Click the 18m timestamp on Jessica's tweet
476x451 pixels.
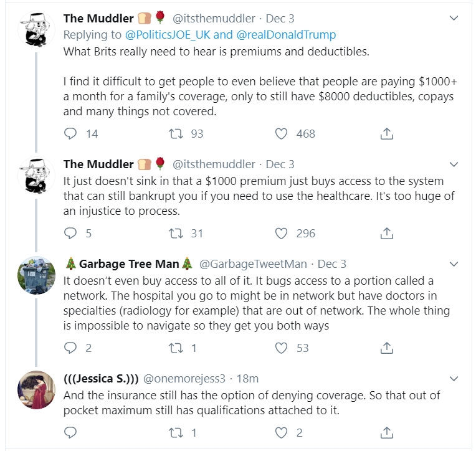[249, 378]
